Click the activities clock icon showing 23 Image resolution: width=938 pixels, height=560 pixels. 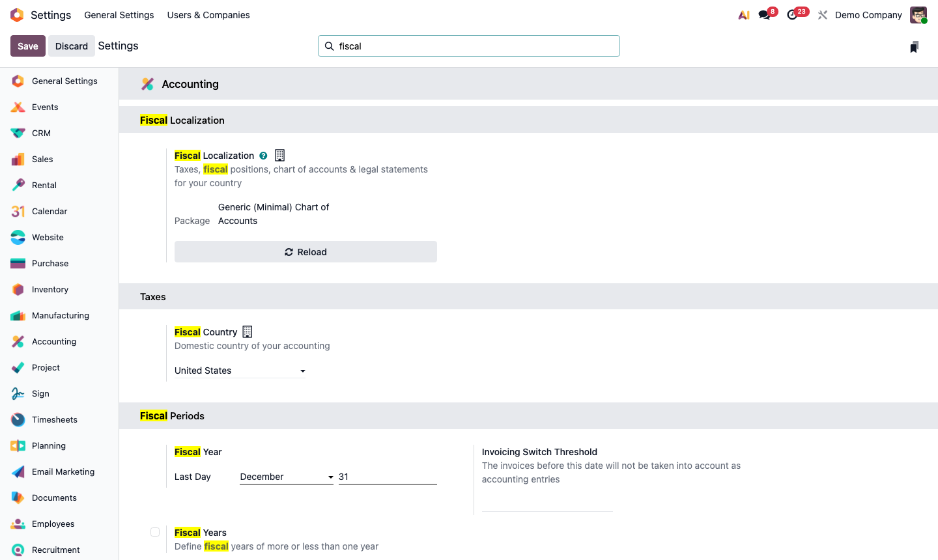tap(791, 14)
